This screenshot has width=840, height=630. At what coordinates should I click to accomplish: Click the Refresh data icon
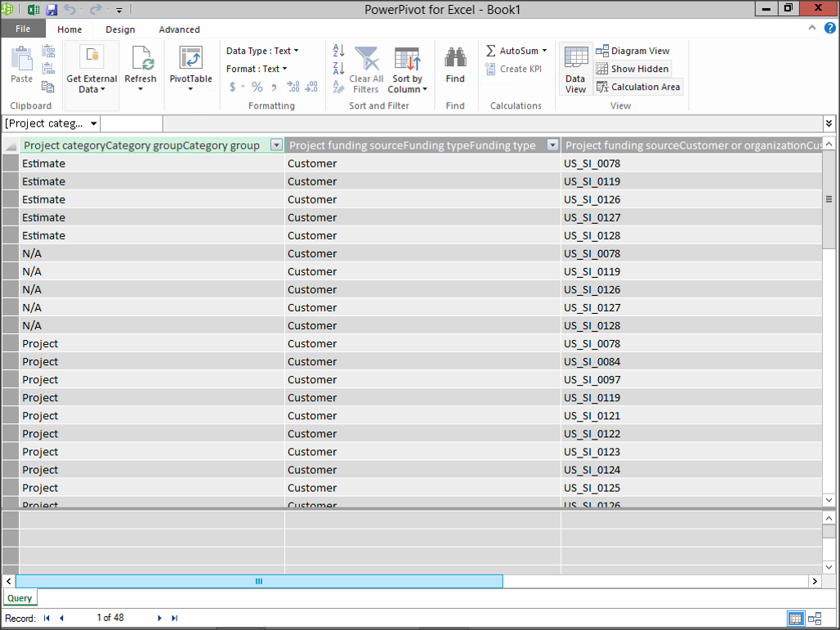click(x=141, y=62)
